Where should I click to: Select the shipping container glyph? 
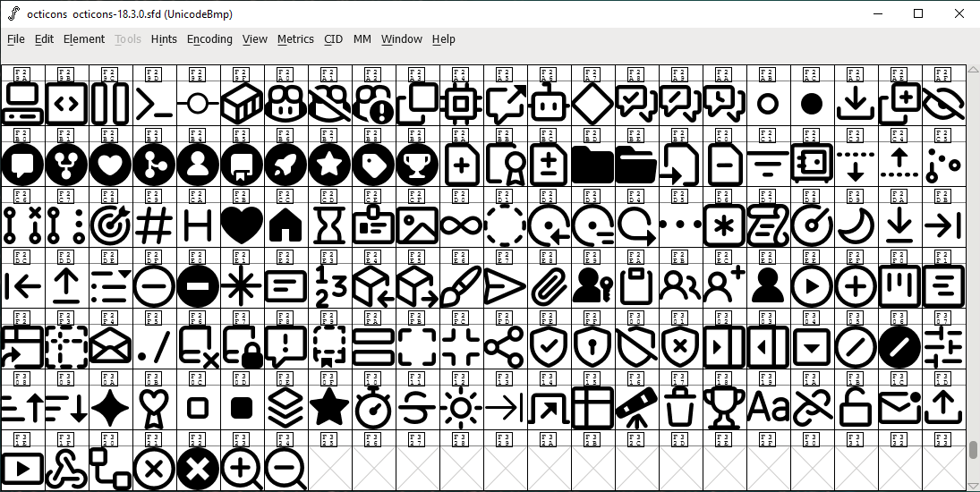242,104
